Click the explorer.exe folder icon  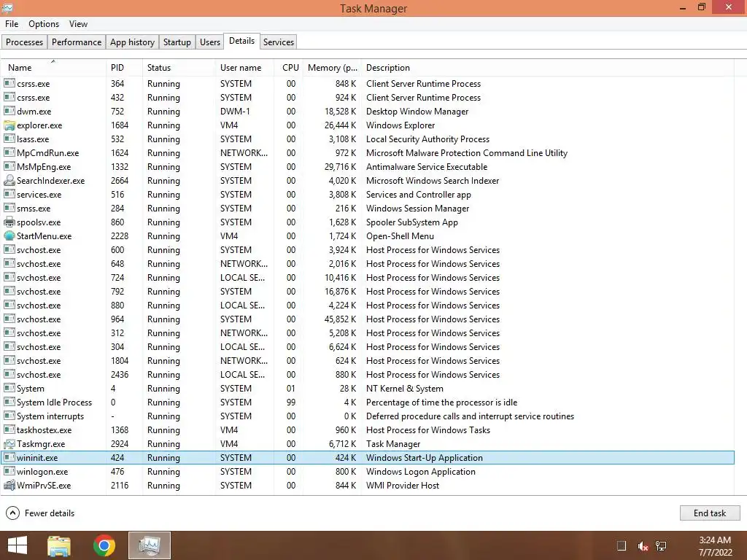[9, 125]
